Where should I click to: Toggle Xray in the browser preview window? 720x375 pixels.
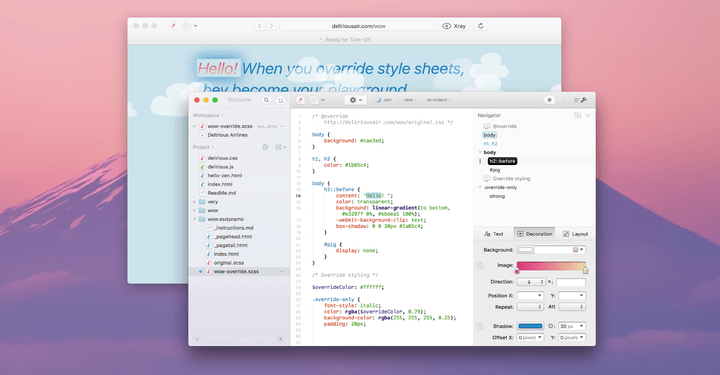tap(454, 26)
